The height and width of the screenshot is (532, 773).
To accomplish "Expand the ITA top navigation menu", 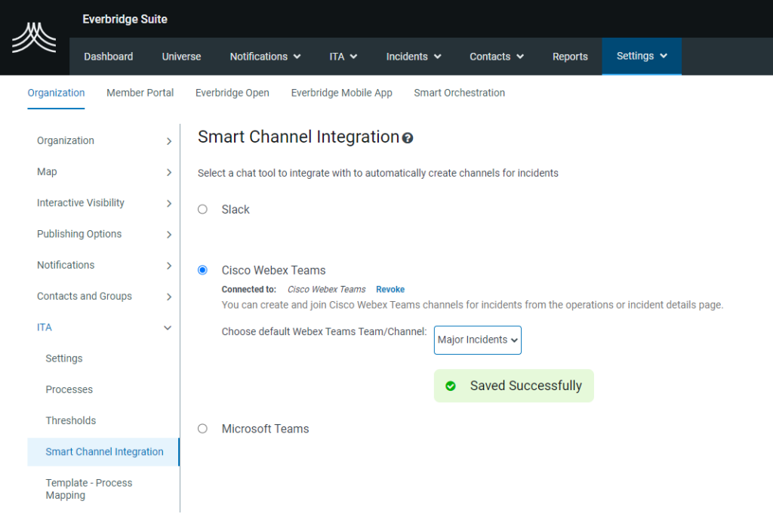I will (x=343, y=57).
